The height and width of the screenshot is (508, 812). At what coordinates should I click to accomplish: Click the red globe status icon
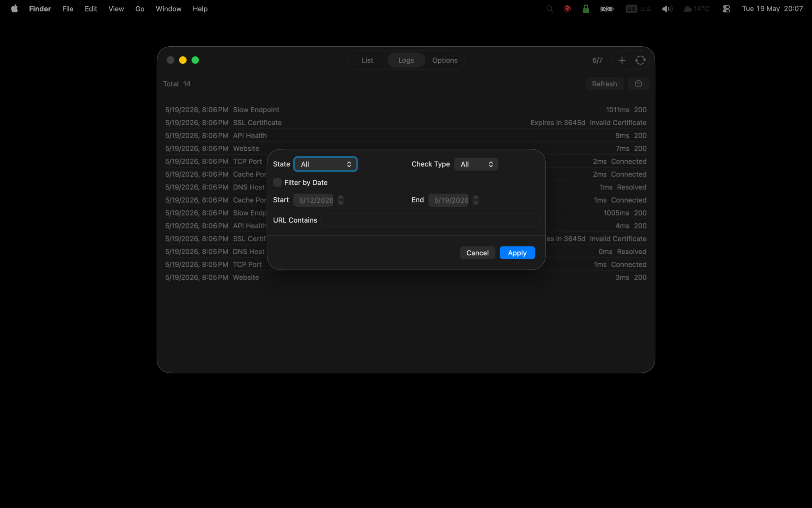[567, 9]
